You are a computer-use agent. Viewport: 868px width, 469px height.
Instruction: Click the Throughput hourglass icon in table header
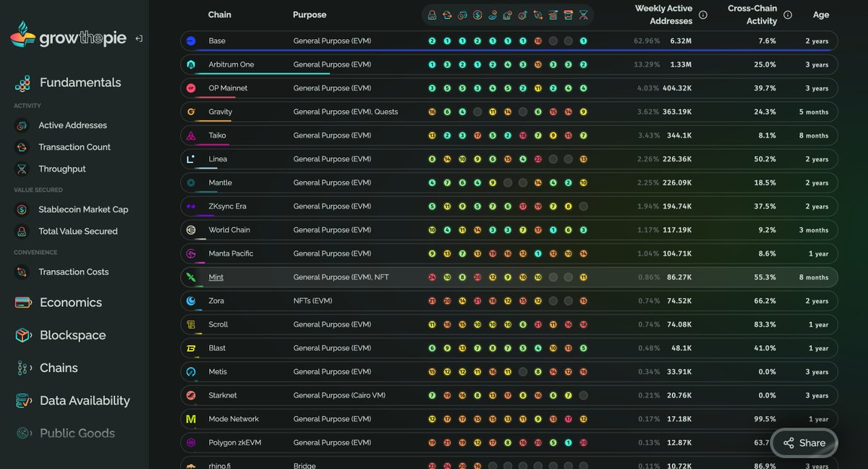[x=584, y=14]
